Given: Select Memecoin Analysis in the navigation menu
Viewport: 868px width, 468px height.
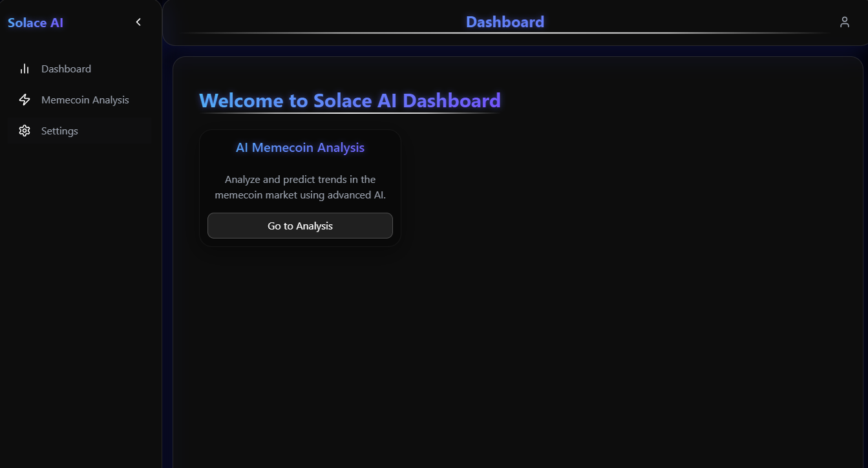Looking at the screenshot, I should 85,100.
